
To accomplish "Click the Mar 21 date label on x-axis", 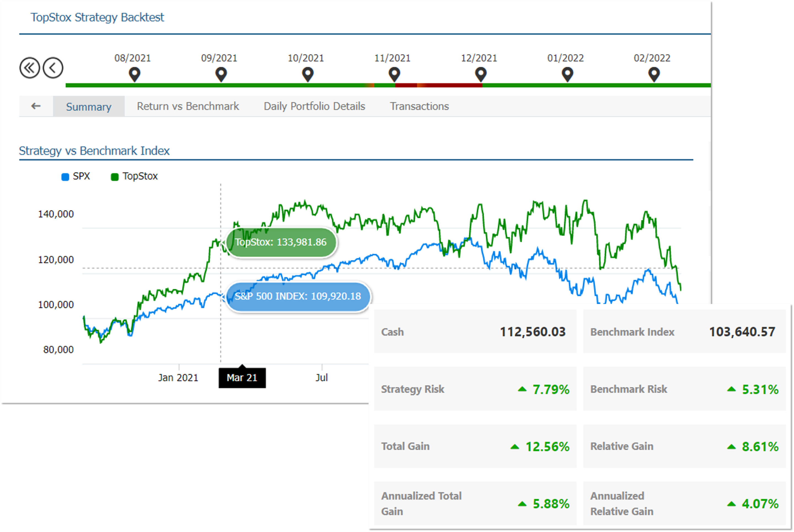I will coord(242,378).
